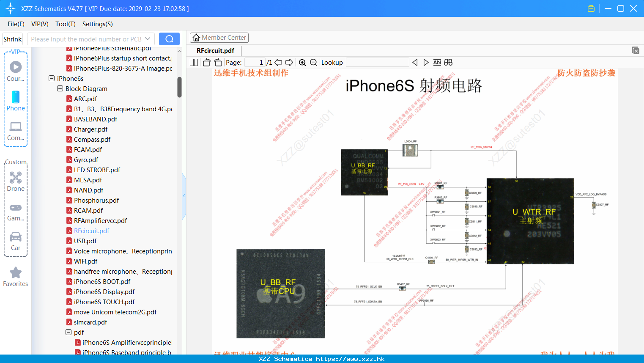644x363 pixels.
Task: Find next lookup match
Action: 426,63
